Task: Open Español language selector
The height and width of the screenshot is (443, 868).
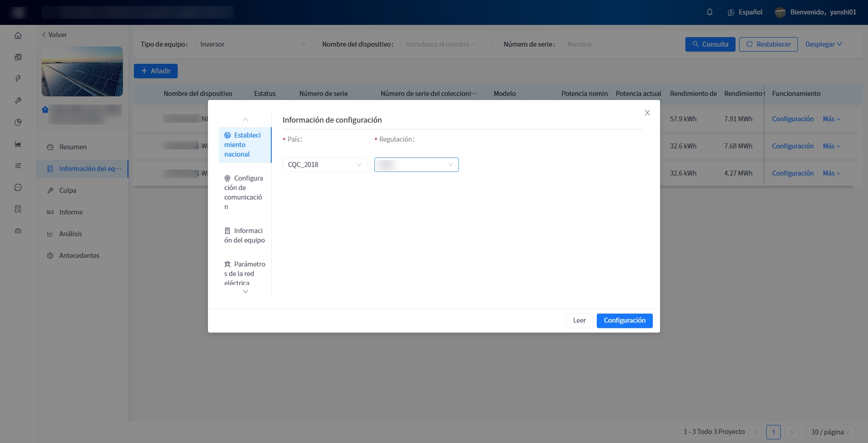Action: coord(745,12)
